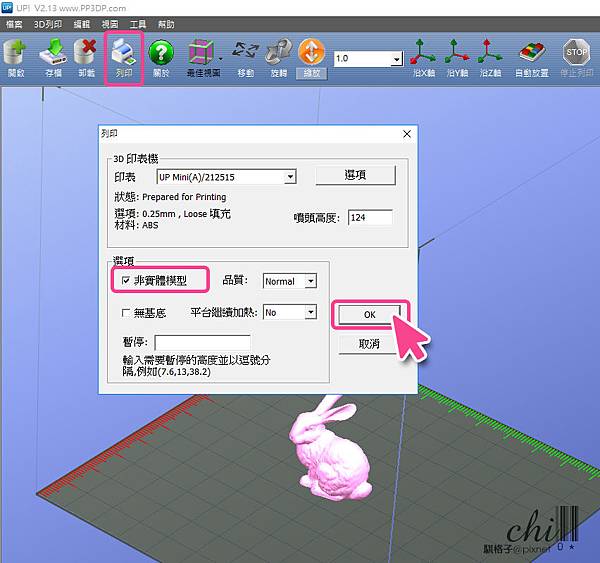Image resolution: width=600 pixels, height=563 pixels.
Task: Click the 暫停 (Pause) height input field
Action: click(x=202, y=342)
